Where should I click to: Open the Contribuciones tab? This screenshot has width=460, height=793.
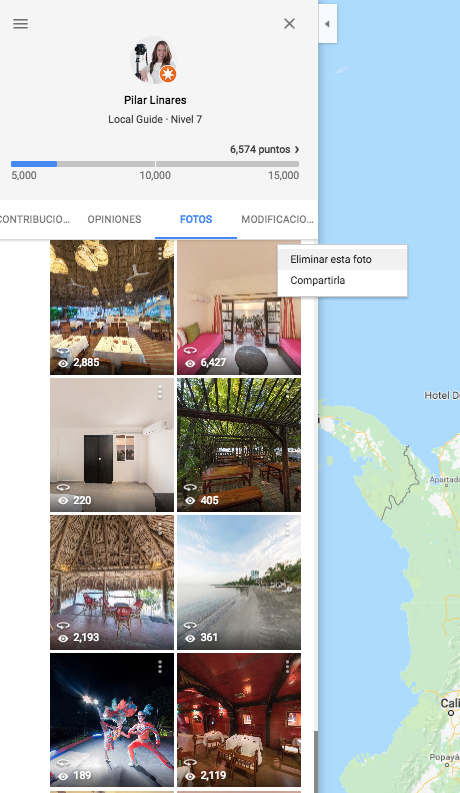point(35,219)
